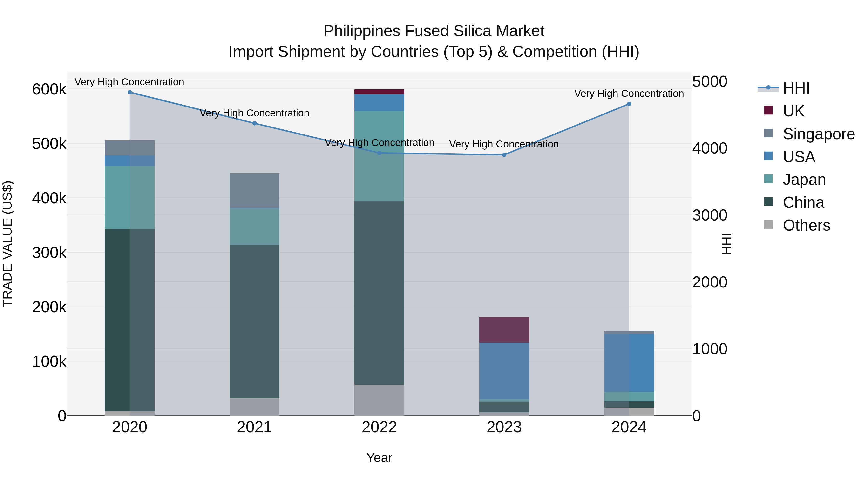
Task: Click the 3000 HHI axis tick
Action: point(710,215)
